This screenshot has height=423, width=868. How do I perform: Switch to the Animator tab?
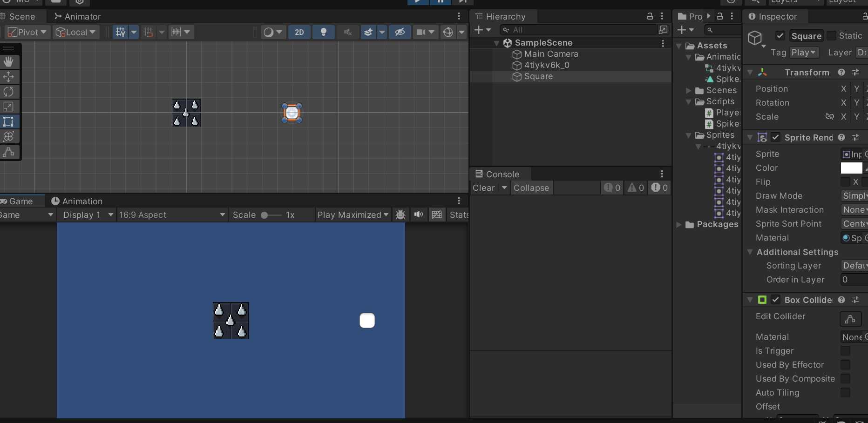(77, 17)
